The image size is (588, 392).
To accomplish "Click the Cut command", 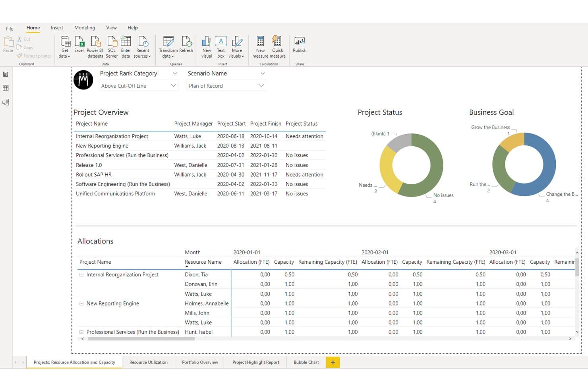I will pyautogui.click(x=24, y=39).
